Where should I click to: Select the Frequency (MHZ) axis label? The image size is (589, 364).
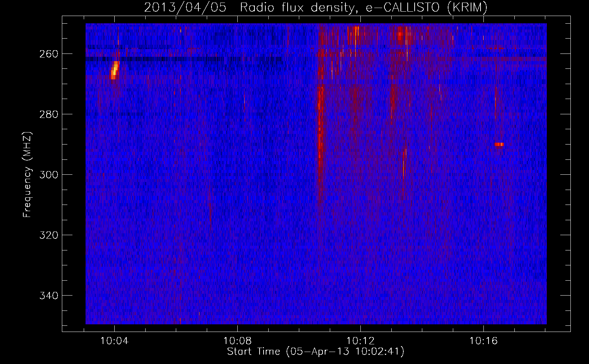tap(27, 174)
